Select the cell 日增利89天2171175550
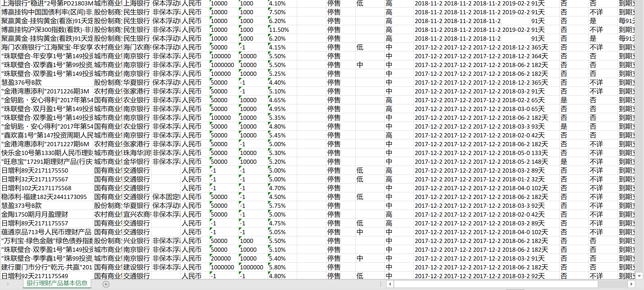Screen dimensions: 644x290 (x=47, y=170)
